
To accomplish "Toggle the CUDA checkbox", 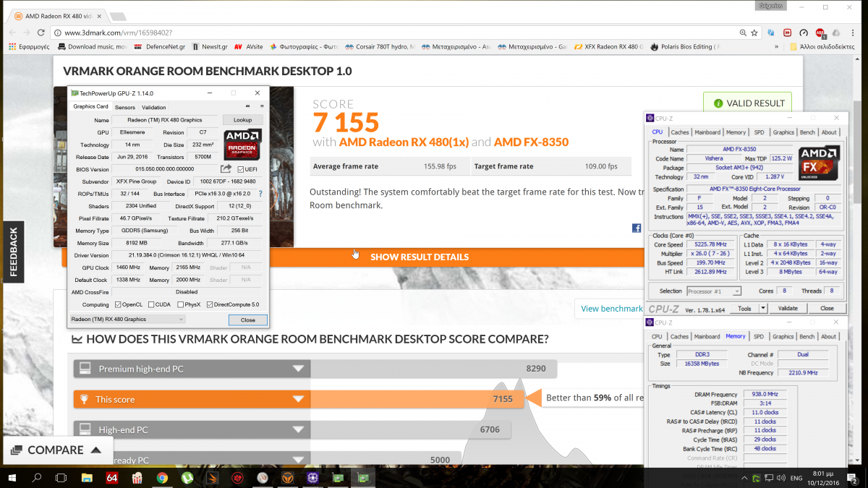I will pos(150,304).
